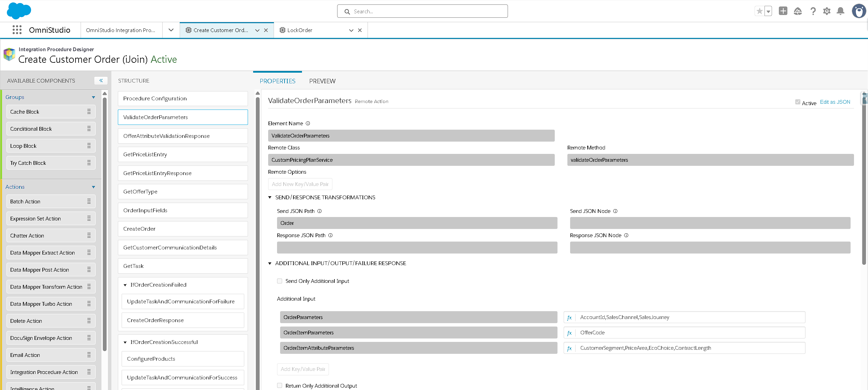Switch to the Preview tab
Viewport: 868px width, 390px height.
[x=322, y=81]
